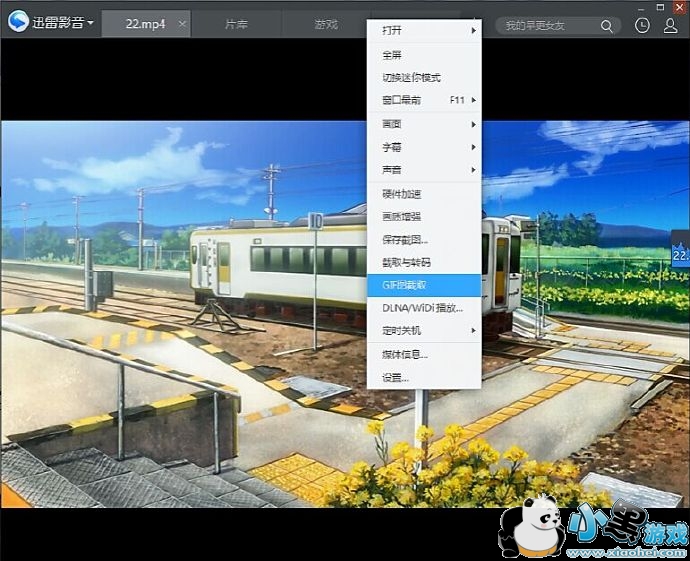The height and width of the screenshot is (561, 690).
Task: Switch to the 22.mp4 tab
Action: pos(145,24)
